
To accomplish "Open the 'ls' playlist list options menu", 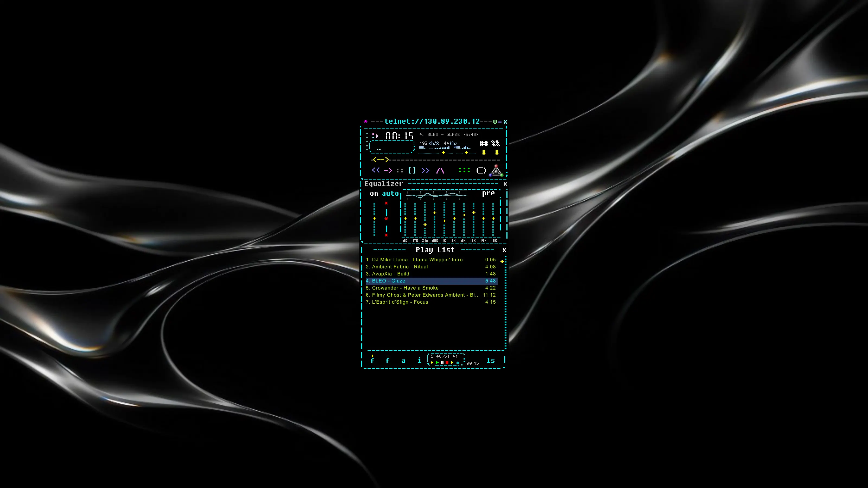I will pyautogui.click(x=491, y=360).
